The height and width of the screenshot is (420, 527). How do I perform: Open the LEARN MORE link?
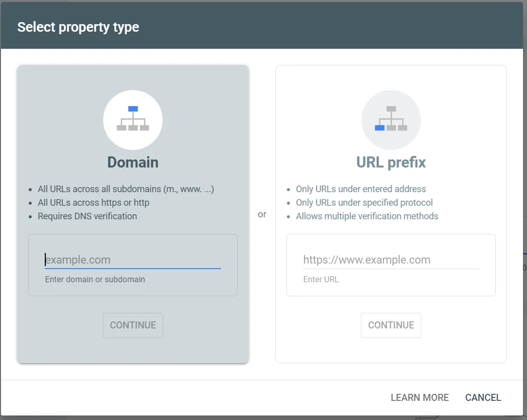(x=419, y=397)
